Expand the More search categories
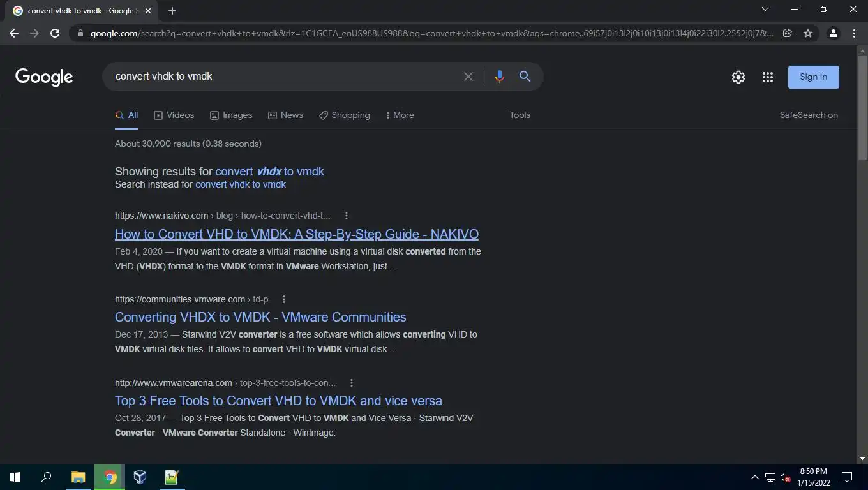Screen dimensions: 868x490 (x=400, y=115)
